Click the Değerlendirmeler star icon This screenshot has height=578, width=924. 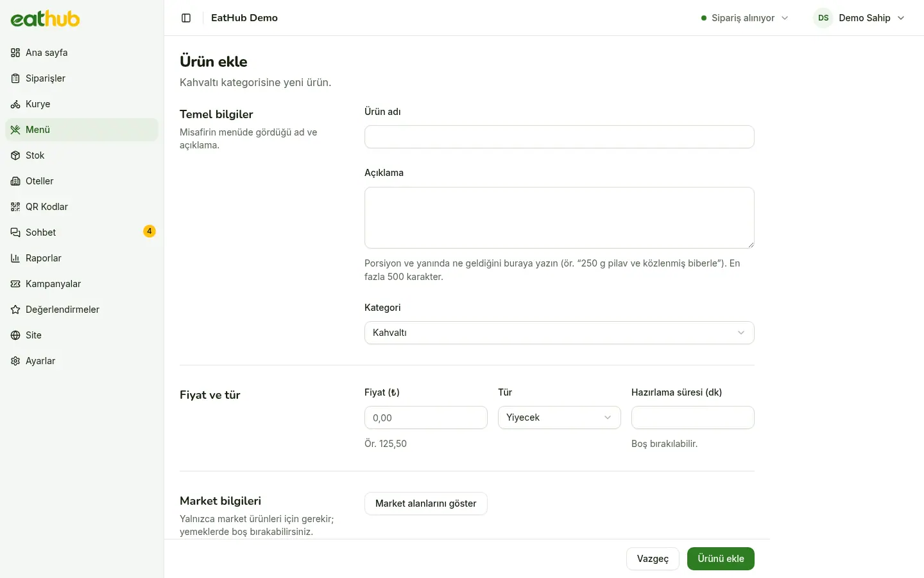pyautogui.click(x=15, y=310)
